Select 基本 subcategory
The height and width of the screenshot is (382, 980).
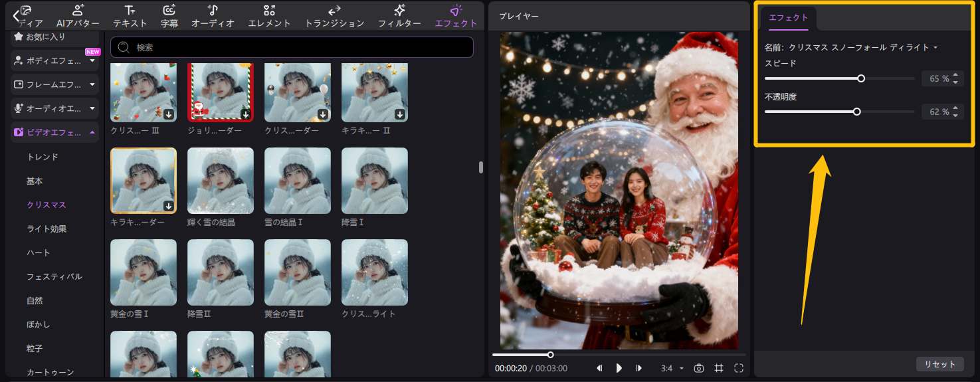(35, 181)
